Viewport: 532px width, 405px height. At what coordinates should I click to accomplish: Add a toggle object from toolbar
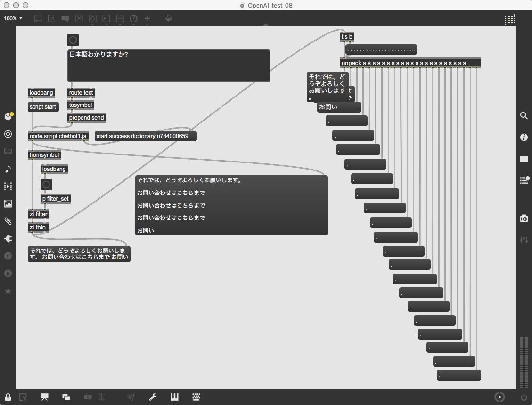click(79, 18)
